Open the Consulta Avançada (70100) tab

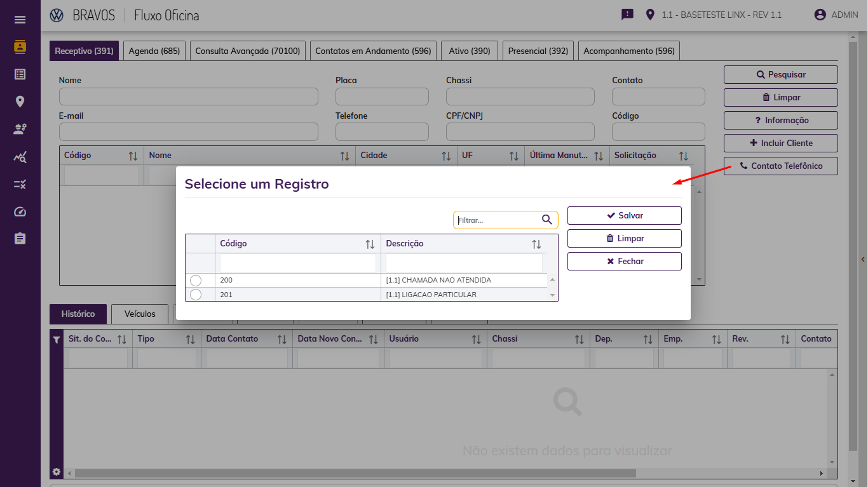[248, 51]
